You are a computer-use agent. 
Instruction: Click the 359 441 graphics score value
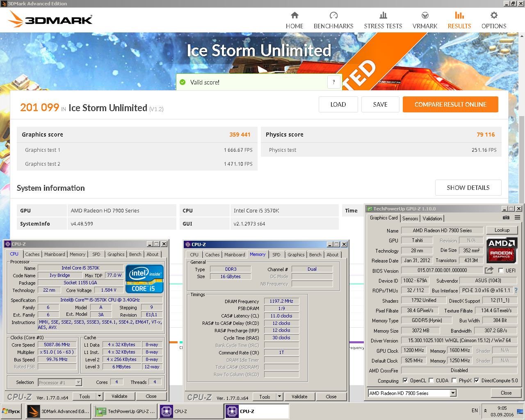[x=240, y=135]
